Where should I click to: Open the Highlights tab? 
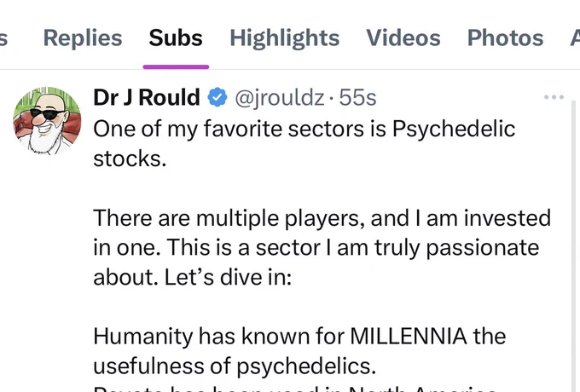pos(284,37)
